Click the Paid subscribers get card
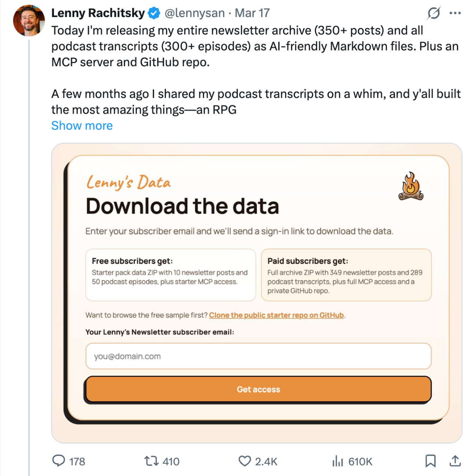Image resolution: width=474 pixels, height=476 pixels. click(x=346, y=275)
